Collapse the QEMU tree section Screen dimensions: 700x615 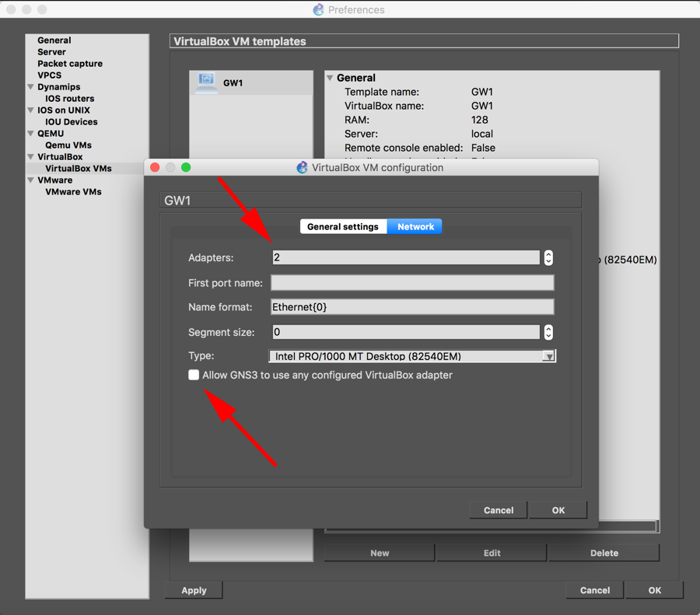(31, 133)
